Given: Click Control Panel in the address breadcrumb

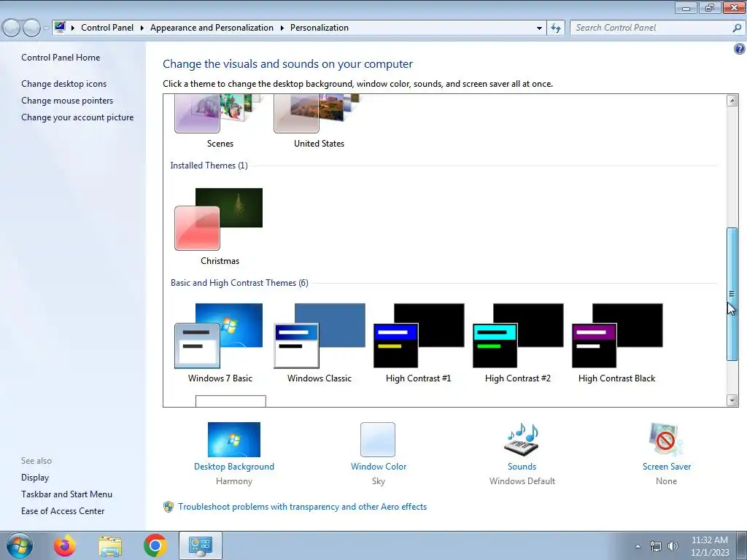Looking at the screenshot, I should pyautogui.click(x=107, y=28).
